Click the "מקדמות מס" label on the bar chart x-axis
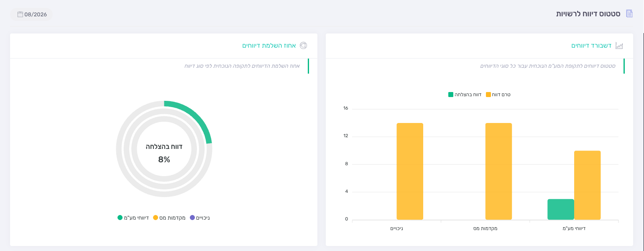Screen dimensions: 644x251 click(486, 228)
